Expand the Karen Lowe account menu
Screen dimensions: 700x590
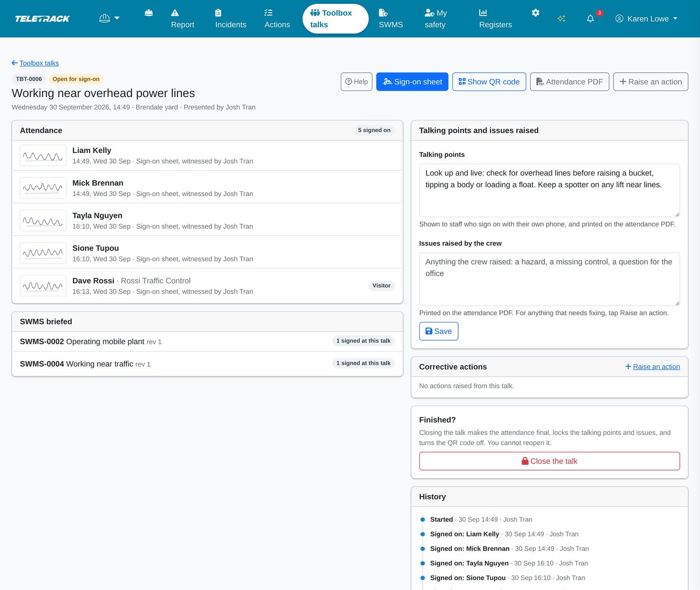(646, 19)
